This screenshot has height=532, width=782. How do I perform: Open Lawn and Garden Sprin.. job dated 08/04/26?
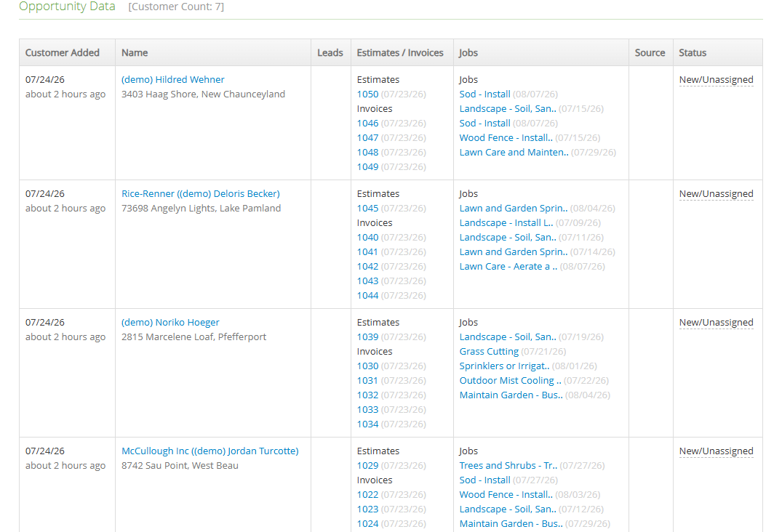click(x=513, y=208)
